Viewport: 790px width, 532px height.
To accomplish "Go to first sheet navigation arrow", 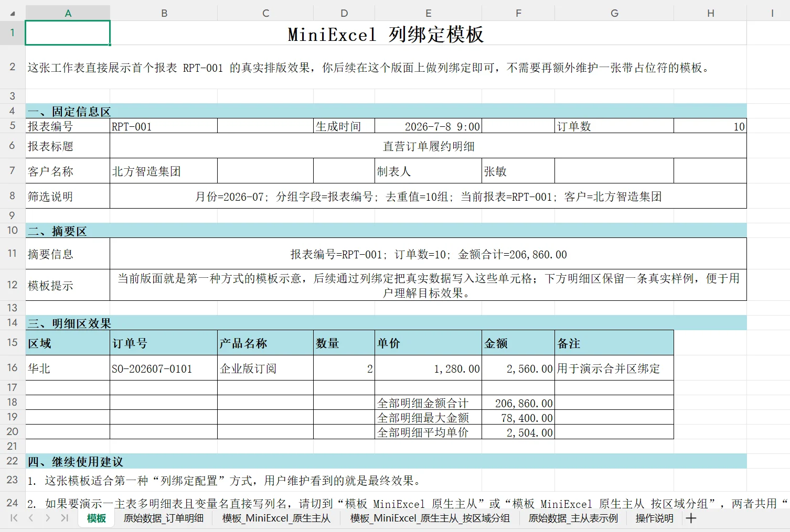I will tap(14, 518).
